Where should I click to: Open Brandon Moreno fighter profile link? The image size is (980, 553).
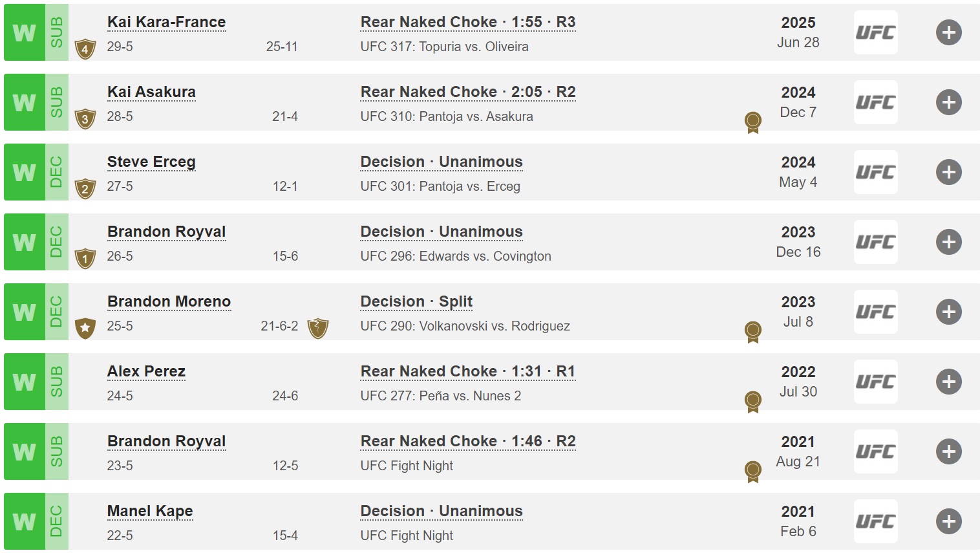pos(169,301)
